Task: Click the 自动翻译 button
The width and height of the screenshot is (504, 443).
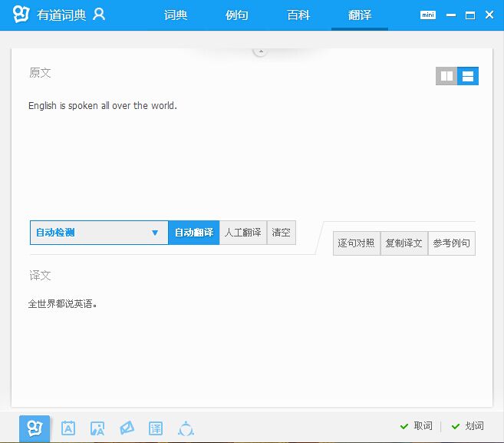Action: tap(194, 233)
